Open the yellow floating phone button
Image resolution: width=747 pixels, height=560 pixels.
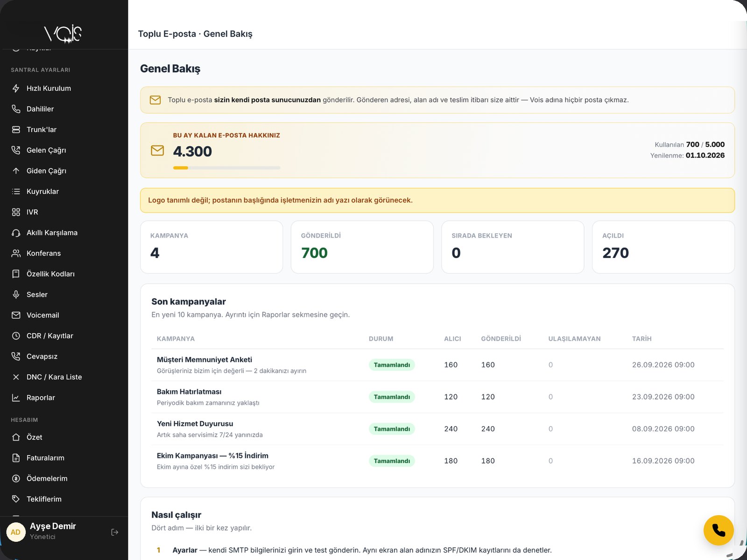click(x=719, y=530)
